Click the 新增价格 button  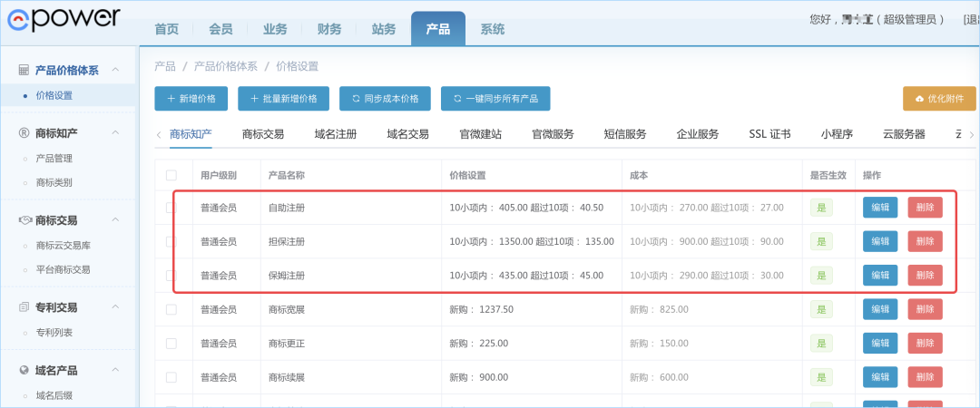tap(191, 99)
